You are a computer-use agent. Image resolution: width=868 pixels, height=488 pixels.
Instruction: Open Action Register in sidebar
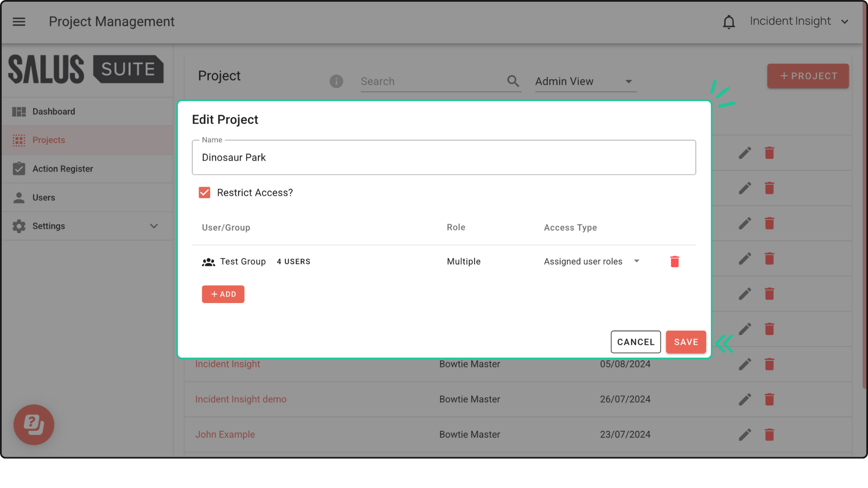[x=62, y=169]
